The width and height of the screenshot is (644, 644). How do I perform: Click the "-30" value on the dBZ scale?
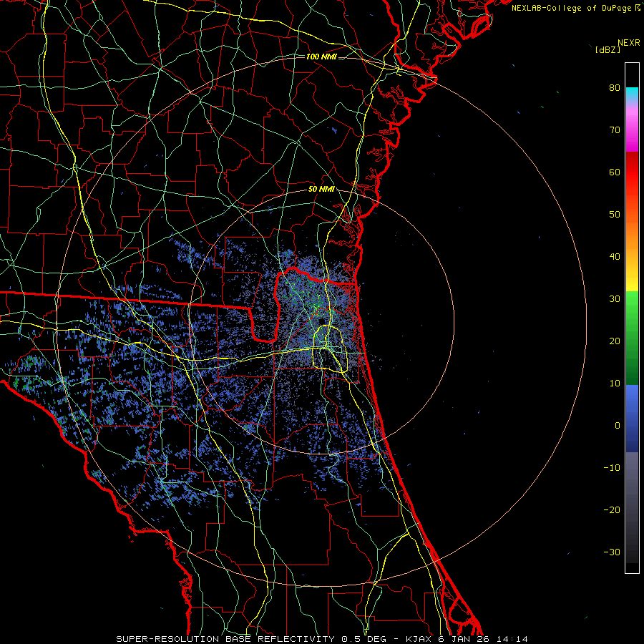point(612,552)
